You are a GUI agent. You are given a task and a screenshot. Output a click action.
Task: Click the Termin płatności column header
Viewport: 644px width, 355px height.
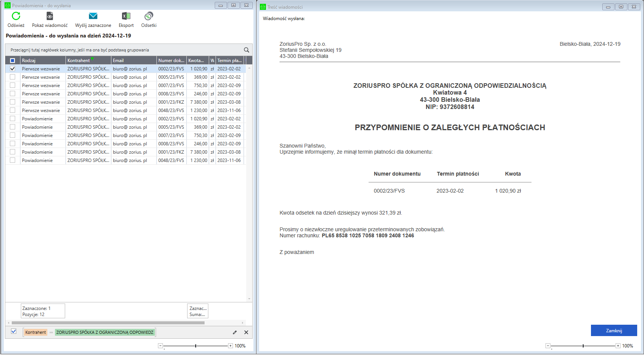[x=229, y=61]
